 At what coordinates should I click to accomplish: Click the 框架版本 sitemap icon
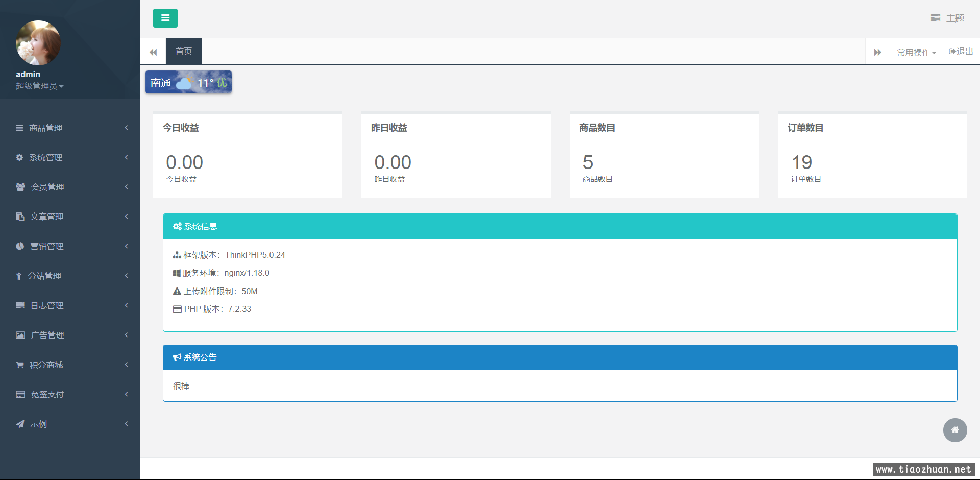tap(177, 255)
